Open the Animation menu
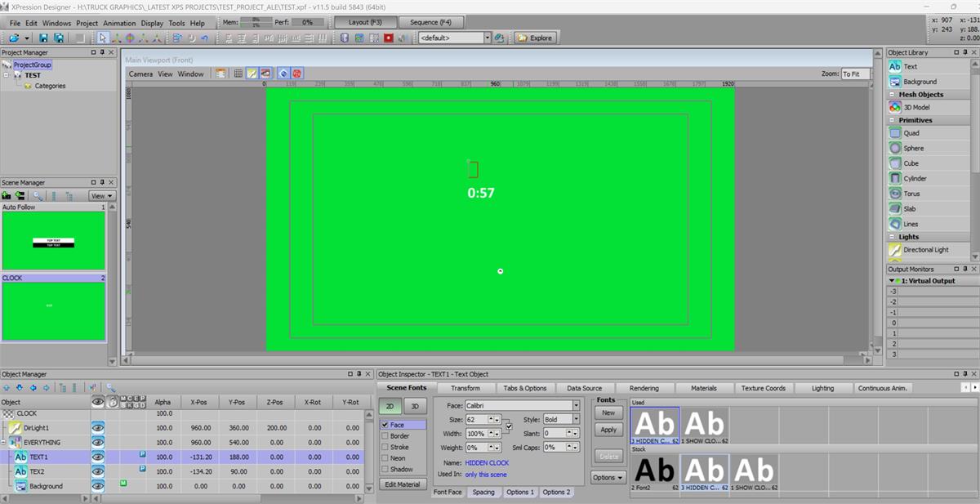 pyautogui.click(x=119, y=23)
